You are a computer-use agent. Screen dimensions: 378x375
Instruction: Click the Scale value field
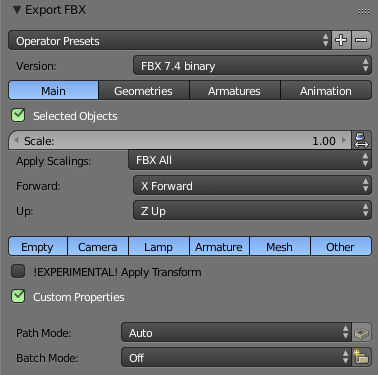180,140
